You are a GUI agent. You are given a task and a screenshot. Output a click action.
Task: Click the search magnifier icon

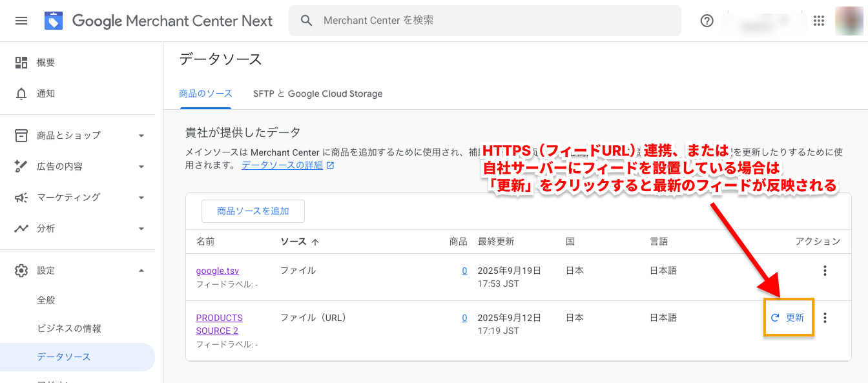point(307,21)
